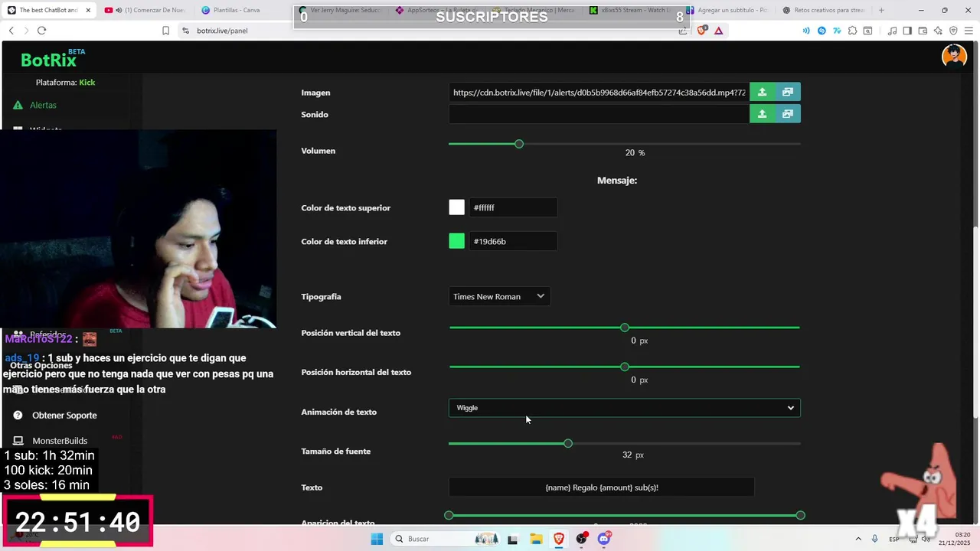Reload the botrix.live page

(41, 31)
